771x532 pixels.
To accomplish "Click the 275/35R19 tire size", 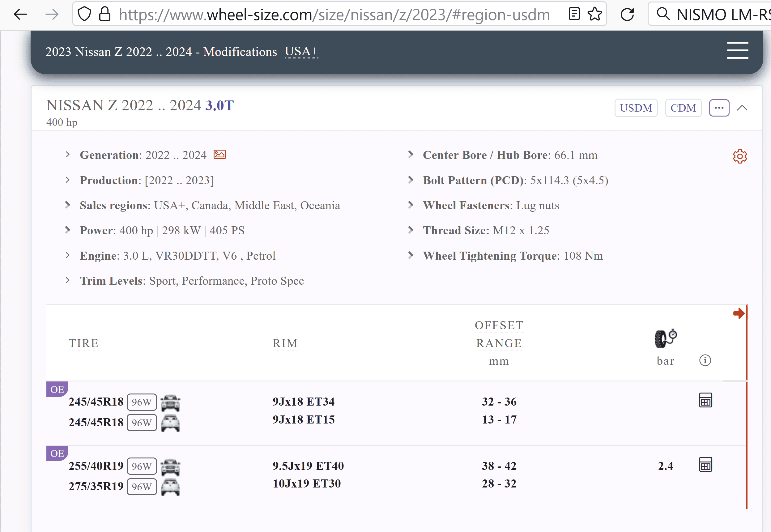I will (x=96, y=486).
